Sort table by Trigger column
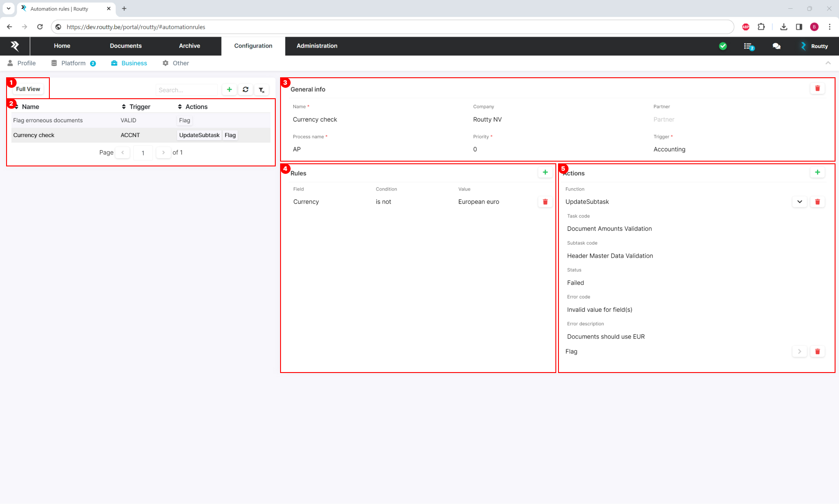This screenshot has height=504, width=839. (x=136, y=107)
